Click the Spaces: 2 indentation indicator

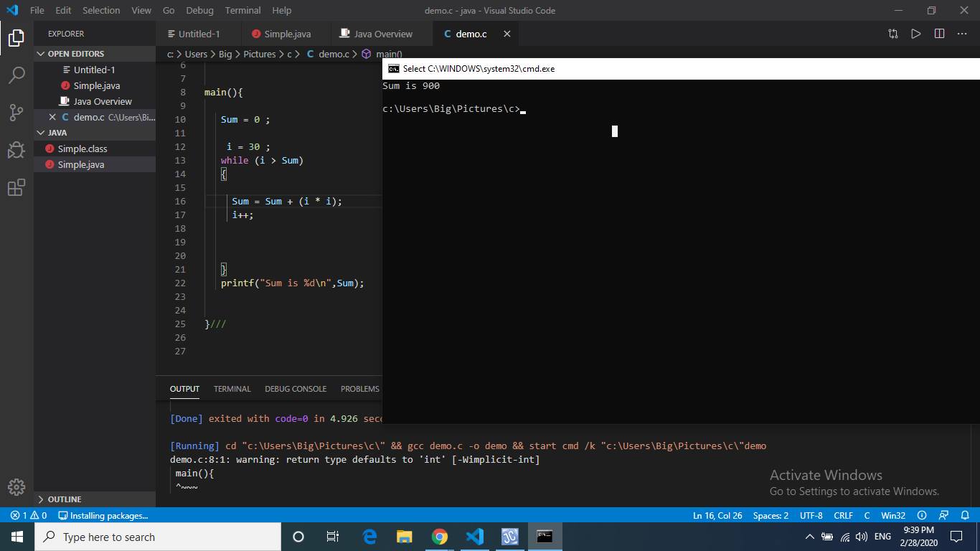click(771, 515)
